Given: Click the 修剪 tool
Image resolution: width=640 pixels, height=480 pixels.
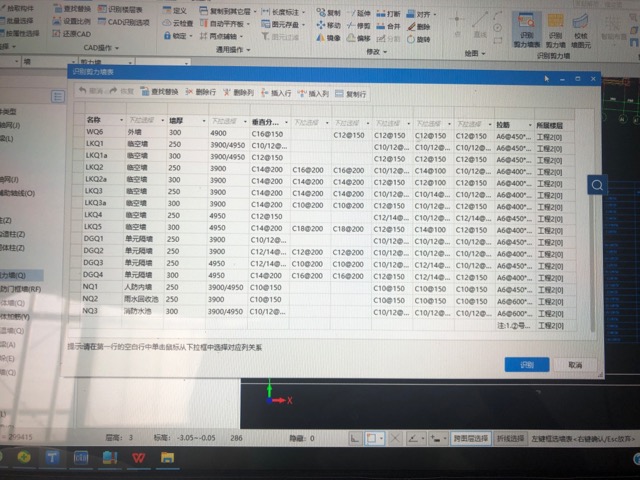Looking at the screenshot, I should tap(359, 26).
